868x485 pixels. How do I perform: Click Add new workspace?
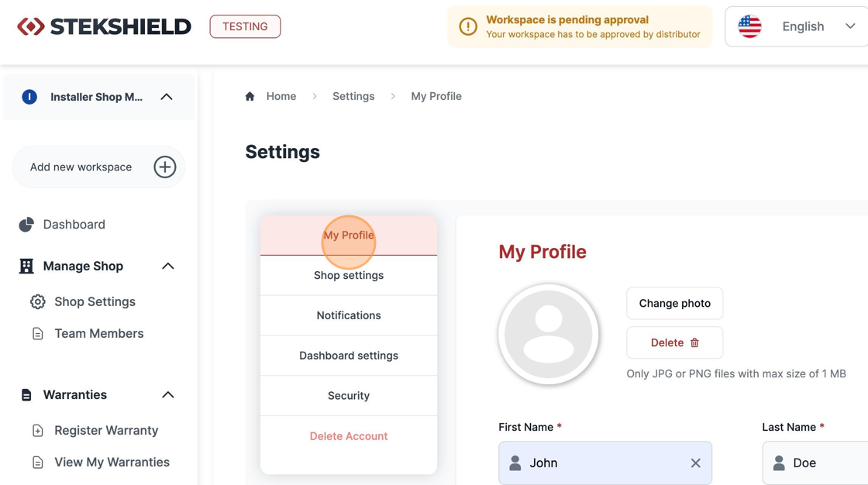pyautogui.click(x=98, y=167)
